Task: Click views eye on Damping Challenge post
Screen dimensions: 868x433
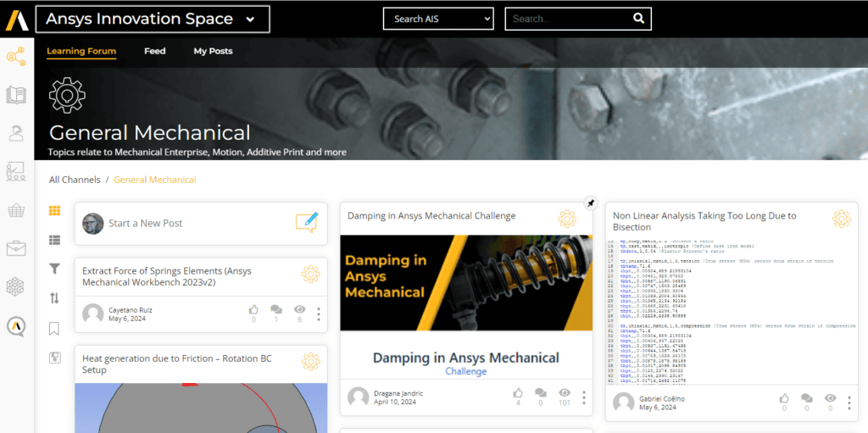Action: 564,392
